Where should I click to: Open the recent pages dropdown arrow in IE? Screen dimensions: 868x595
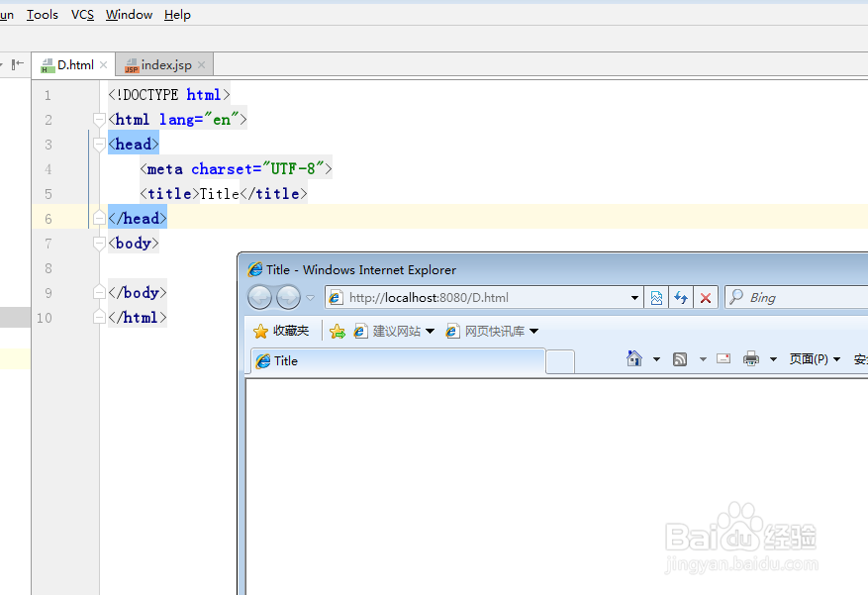click(x=311, y=298)
